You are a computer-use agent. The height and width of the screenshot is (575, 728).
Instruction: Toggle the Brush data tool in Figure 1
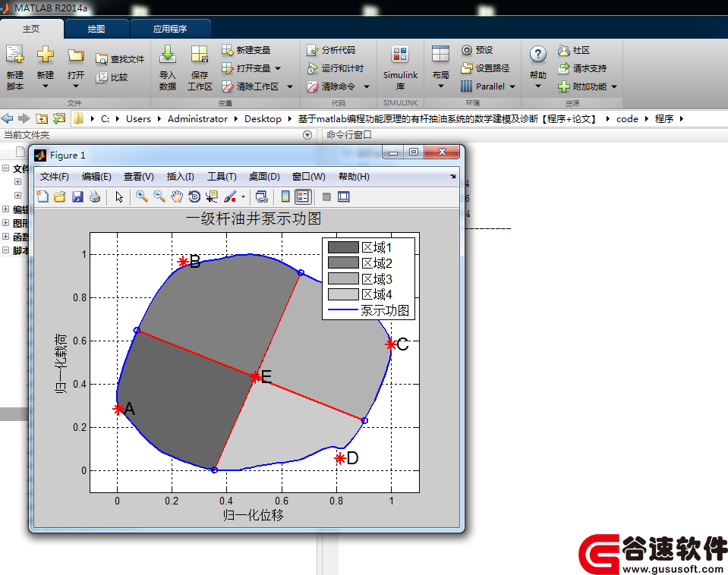click(230, 196)
